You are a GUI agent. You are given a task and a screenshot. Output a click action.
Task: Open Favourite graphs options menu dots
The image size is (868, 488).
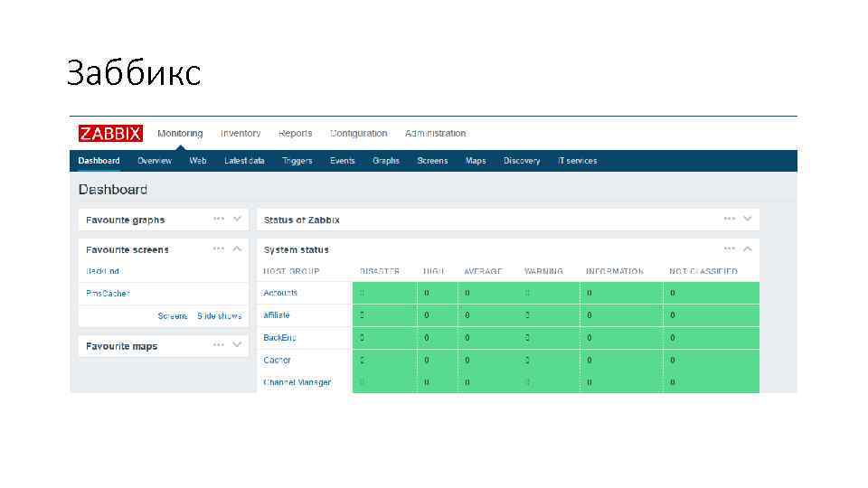tap(219, 219)
